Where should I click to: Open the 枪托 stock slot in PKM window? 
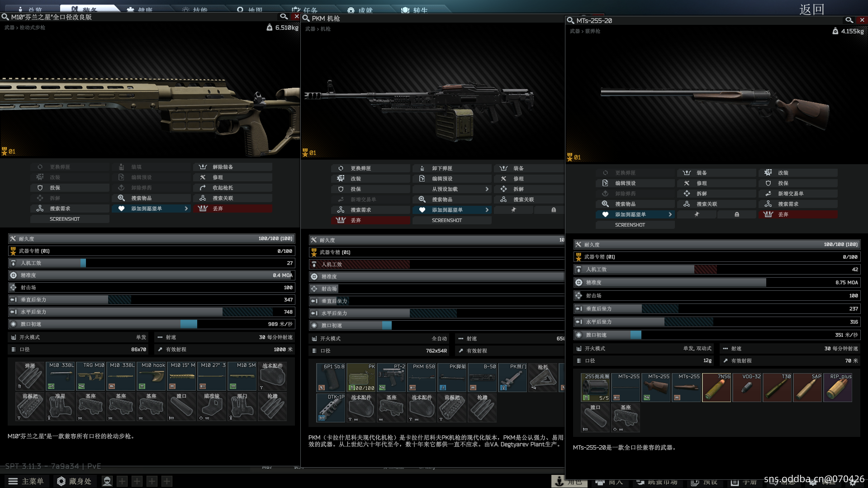click(543, 377)
